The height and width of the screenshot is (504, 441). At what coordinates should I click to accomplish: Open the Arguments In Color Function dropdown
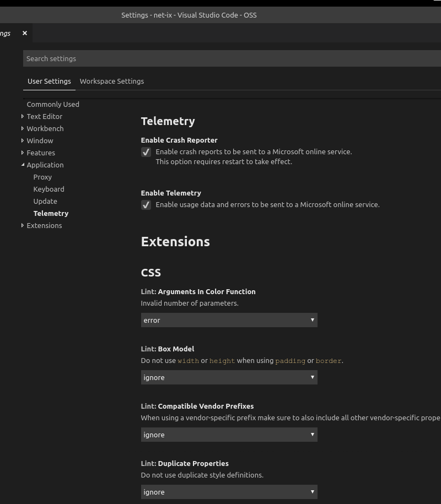(x=229, y=320)
